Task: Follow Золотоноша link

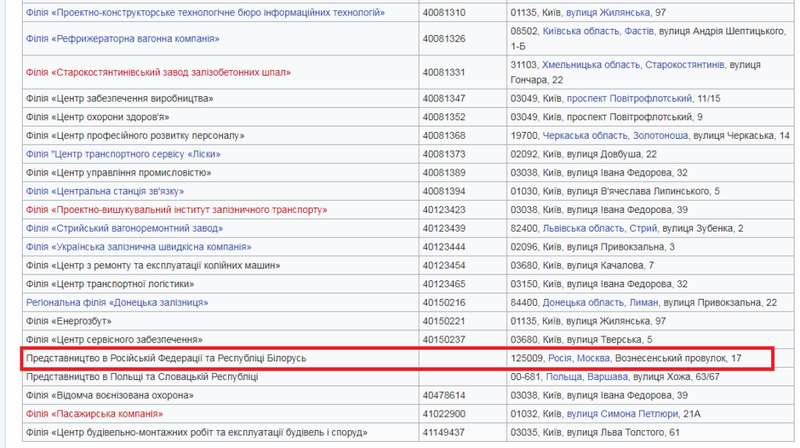Action: click(x=661, y=135)
